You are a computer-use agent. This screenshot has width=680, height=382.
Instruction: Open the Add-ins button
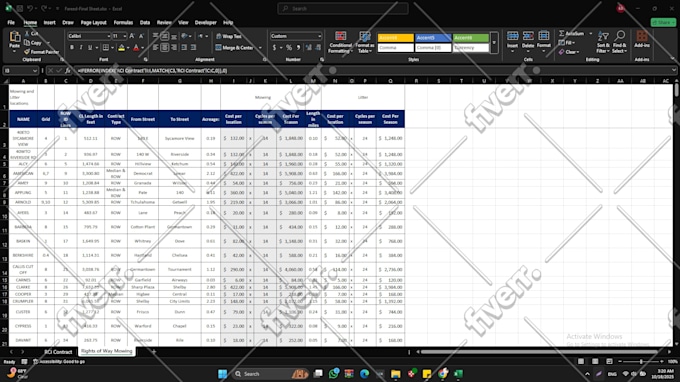tap(642, 39)
